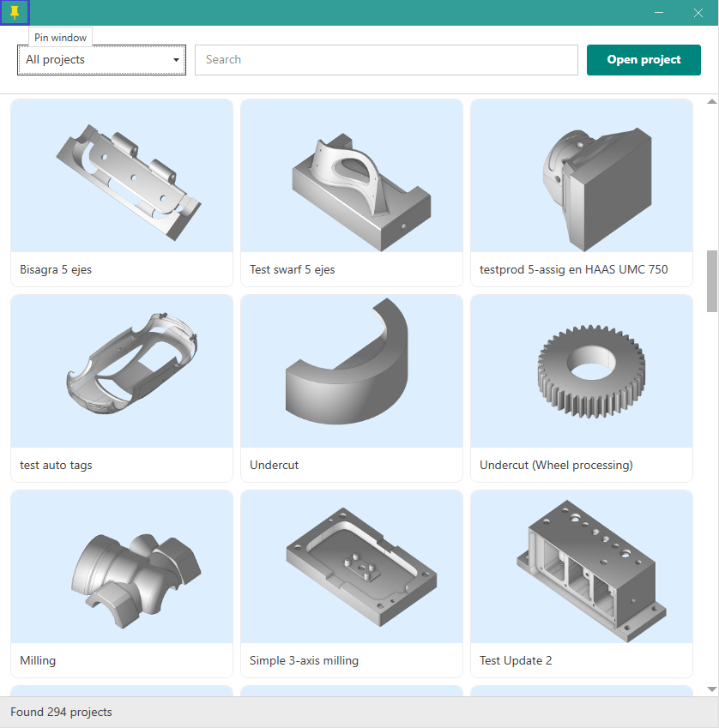Click the yellow Pin window icon
Viewport: 719px width, 728px height.
point(15,12)
